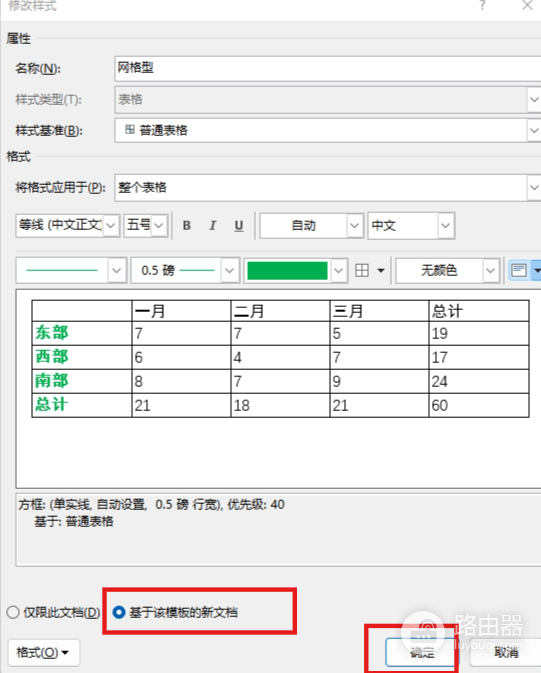The image size is (541, 673).
Task: Open the borders dropdown arrow
Action: (x=380, y=270)
